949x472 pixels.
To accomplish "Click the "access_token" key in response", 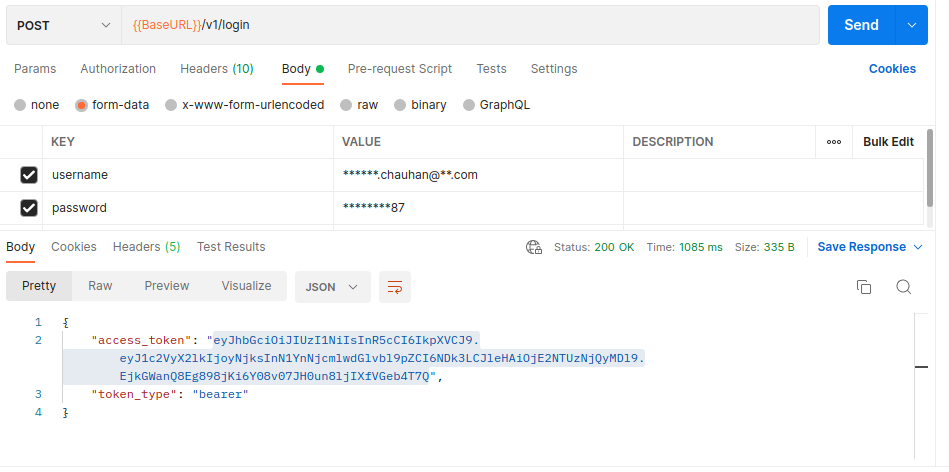I will coord(141,341).
